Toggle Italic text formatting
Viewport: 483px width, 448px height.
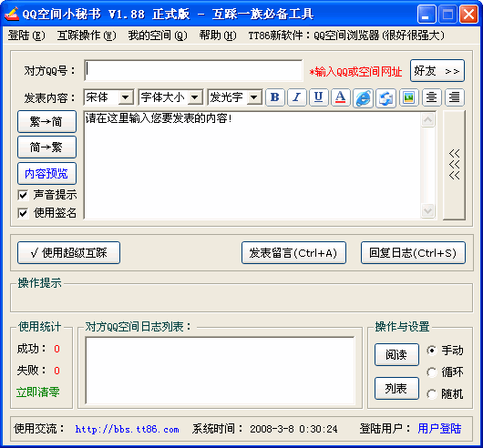click(297, 97)
